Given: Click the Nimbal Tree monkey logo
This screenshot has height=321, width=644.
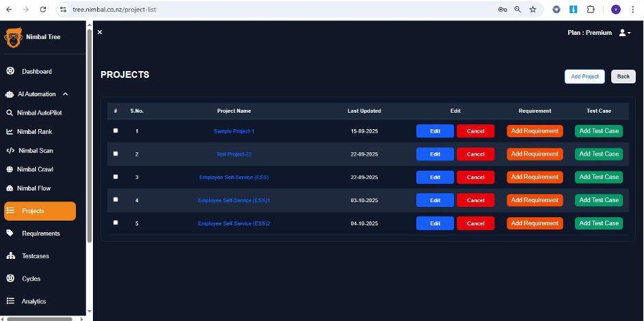Looking at the screenshot, I should coord(13,38).
